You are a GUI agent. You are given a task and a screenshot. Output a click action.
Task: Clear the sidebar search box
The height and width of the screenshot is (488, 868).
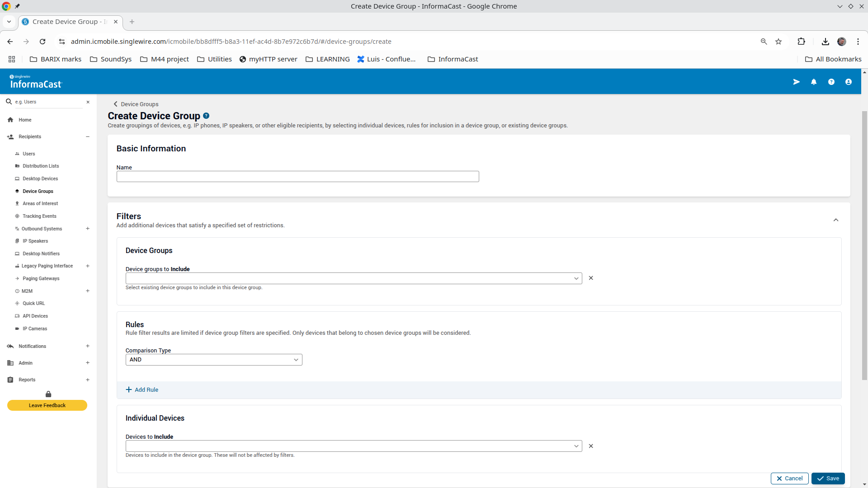pos(88,102)
